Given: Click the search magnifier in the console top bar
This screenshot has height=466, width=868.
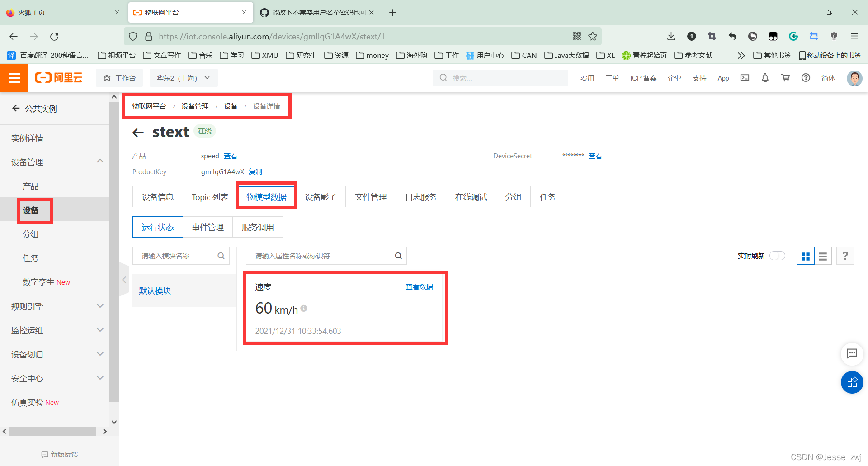Looking at the screenshot, I should [443, 78].
